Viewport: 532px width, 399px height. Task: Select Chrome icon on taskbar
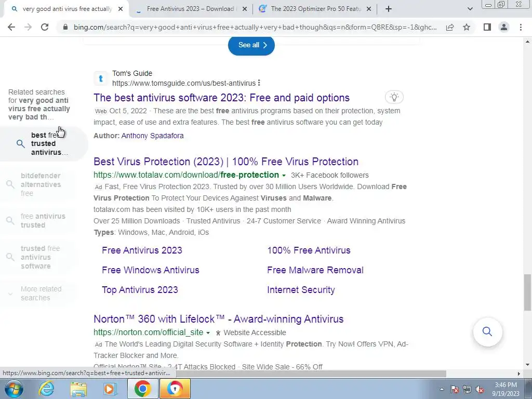pos(142,389)
